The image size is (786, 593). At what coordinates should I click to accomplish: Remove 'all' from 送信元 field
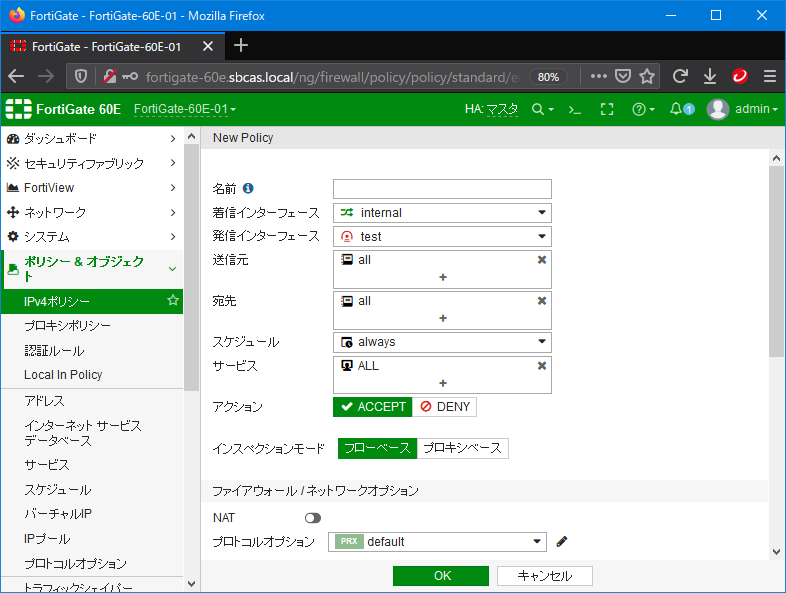pyautogui.click(x=542, y=260)
